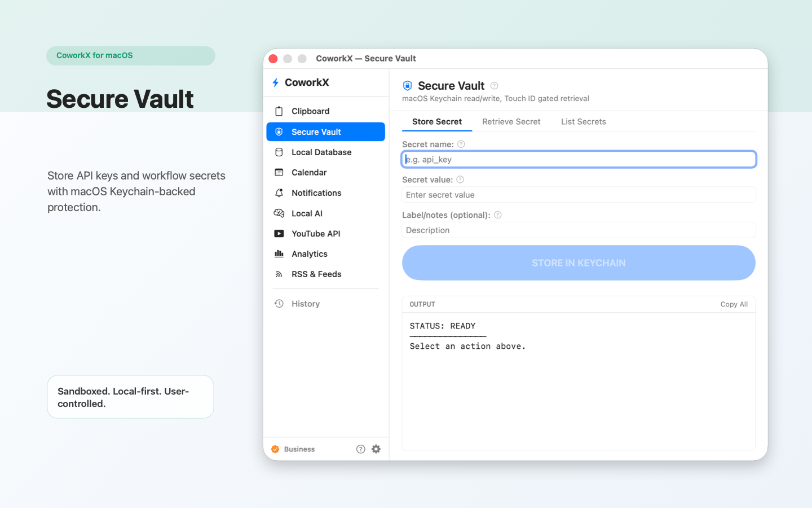
Task: Click the YouTube API play icon
Action: point(279,233)
